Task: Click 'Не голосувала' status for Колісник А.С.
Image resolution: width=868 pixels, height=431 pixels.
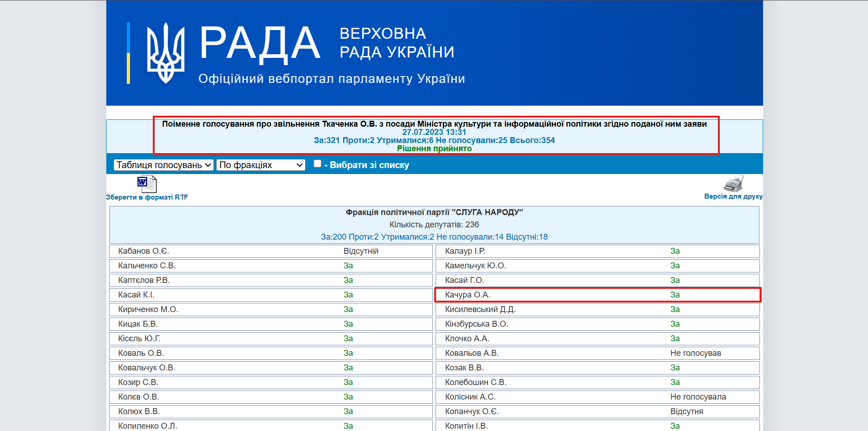Action: pyautogui.click(x=698, y=397)
